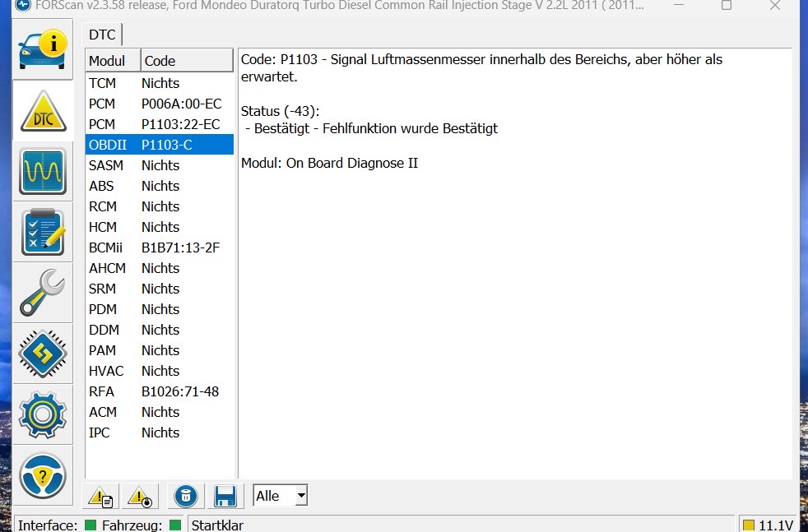Click the read DTC warning document icon
Screen dimensions: 808x532
click(x=101, y=496)
